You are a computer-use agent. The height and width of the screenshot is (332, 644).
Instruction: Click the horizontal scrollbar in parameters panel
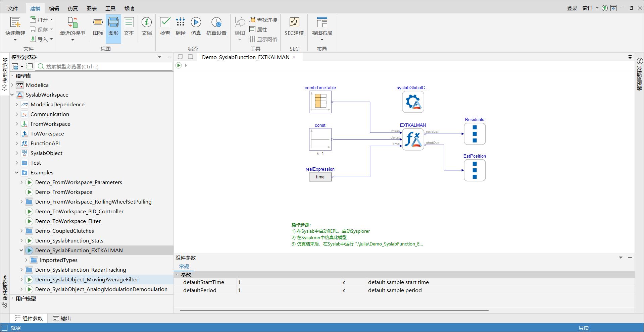click(x=334, y=311)
